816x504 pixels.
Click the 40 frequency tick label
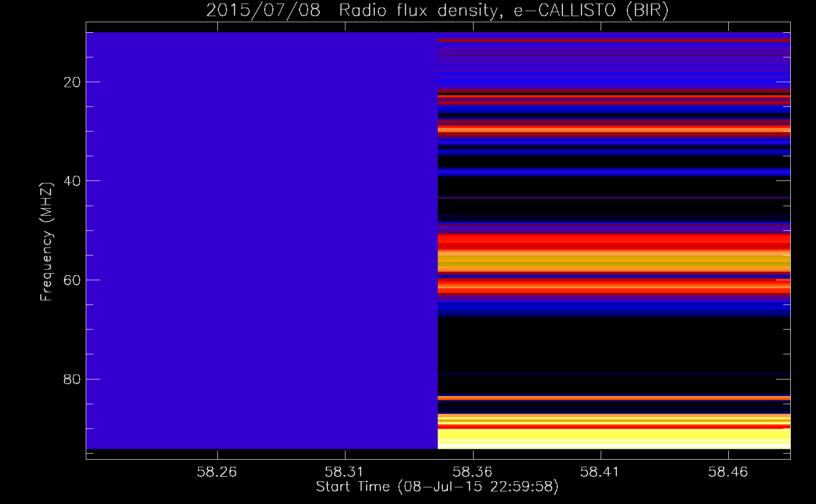73,181
